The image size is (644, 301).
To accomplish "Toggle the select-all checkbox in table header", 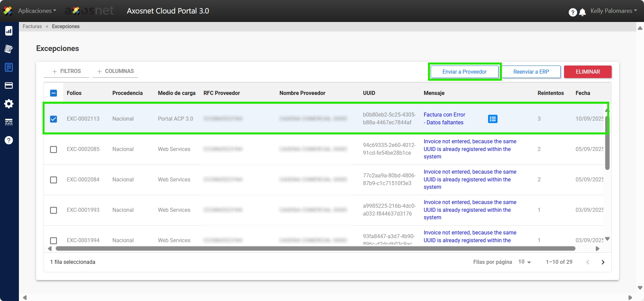I will (x=53, y=93).
